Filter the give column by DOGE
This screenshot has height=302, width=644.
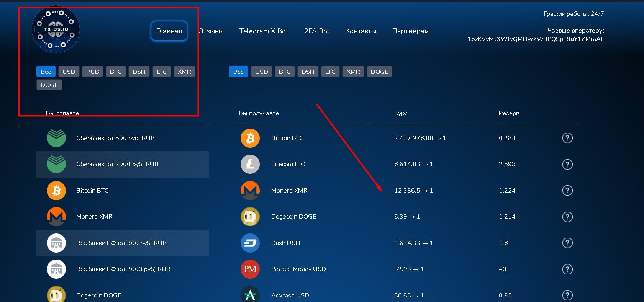point(49,85)
